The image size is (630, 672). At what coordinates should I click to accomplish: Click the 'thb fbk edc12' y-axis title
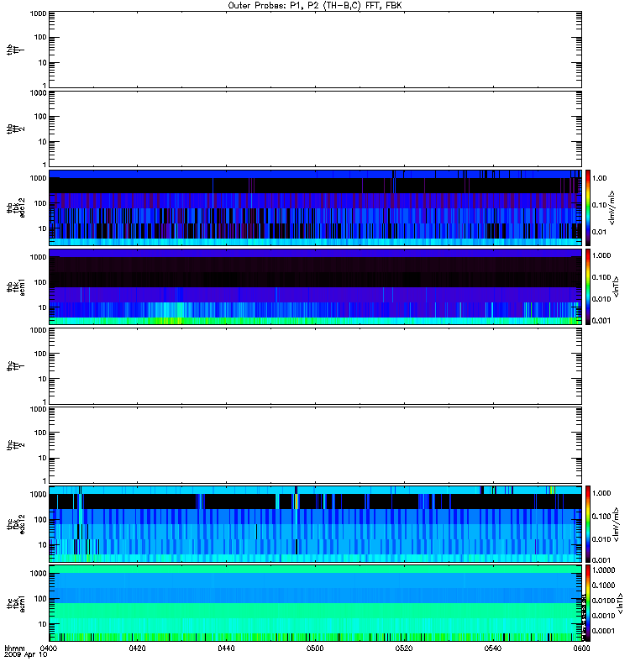tap(15, 207)
